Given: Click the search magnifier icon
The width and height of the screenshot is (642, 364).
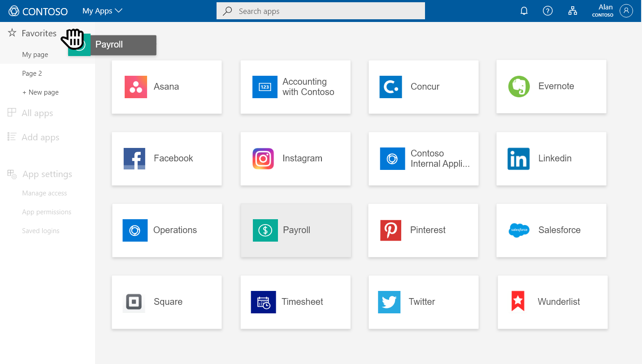Looking at the screenshot, I should (228, 11).
